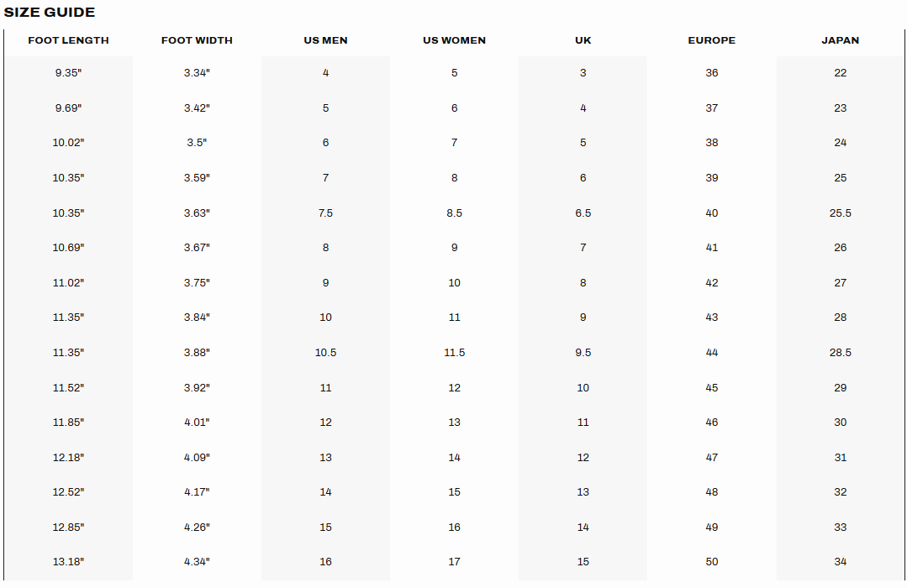
Task: Click the Japan size 28.5 cell
Action: [841, 353]
